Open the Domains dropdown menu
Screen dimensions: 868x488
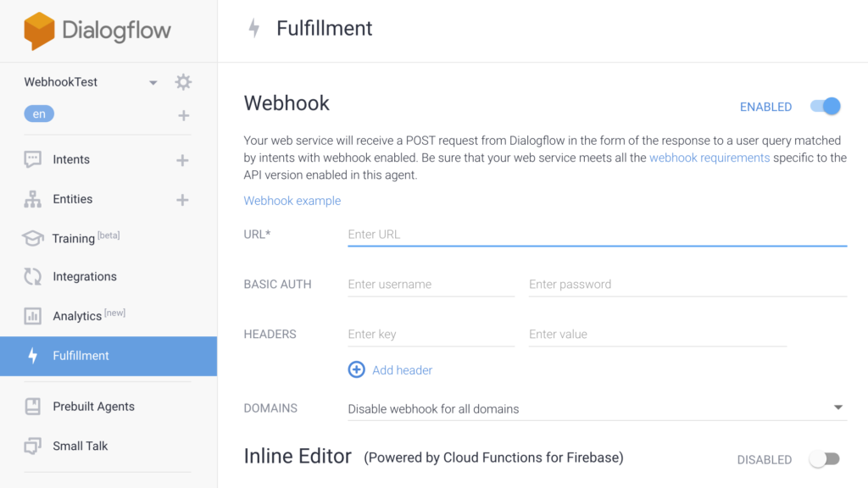(x=837, y=408)
